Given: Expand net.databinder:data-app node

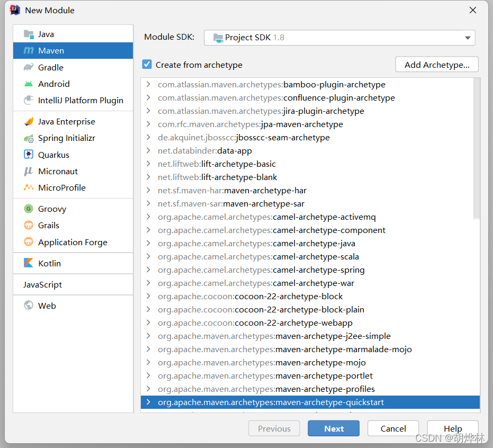Looking at the screenshot, I should (148, 150).
